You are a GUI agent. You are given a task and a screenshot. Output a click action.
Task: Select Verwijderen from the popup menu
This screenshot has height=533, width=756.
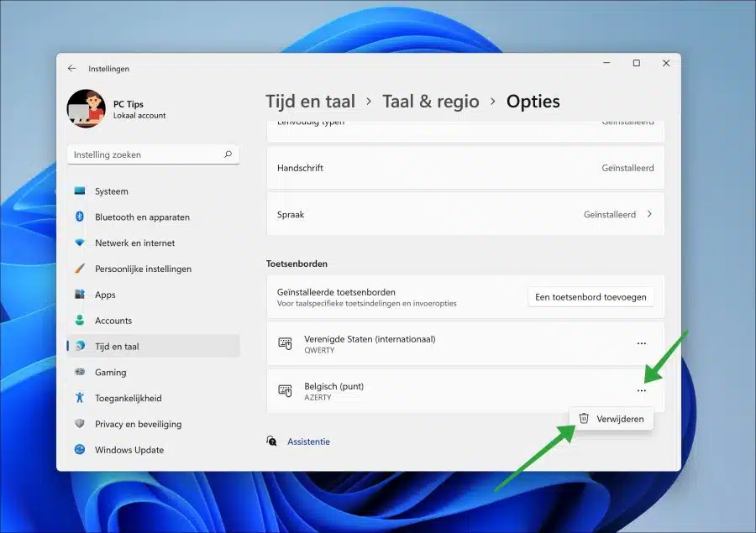point(611,419)
